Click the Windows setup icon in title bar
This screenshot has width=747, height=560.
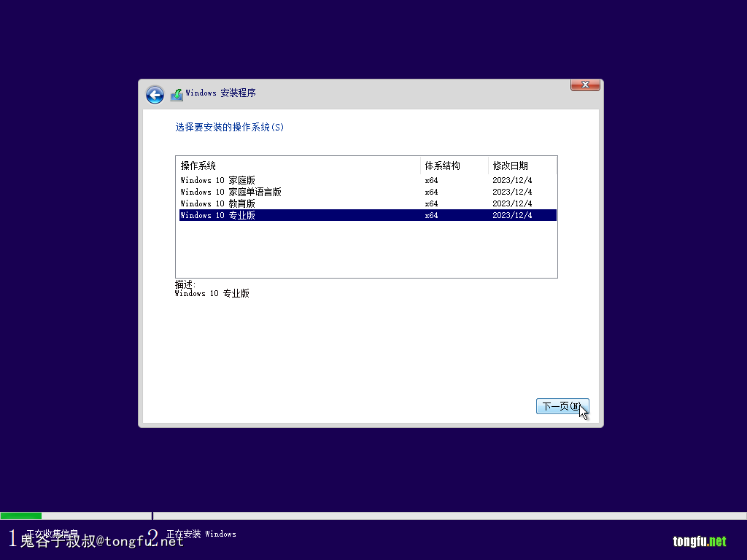[177, 95]
